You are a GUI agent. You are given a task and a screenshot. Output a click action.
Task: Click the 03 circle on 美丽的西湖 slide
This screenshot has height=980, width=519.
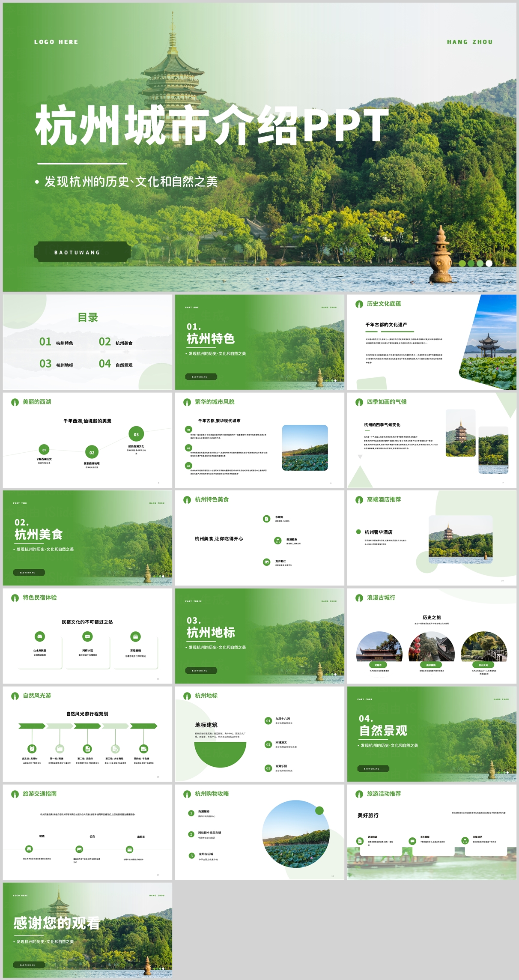pyautogui.click(x=136, y=434)
